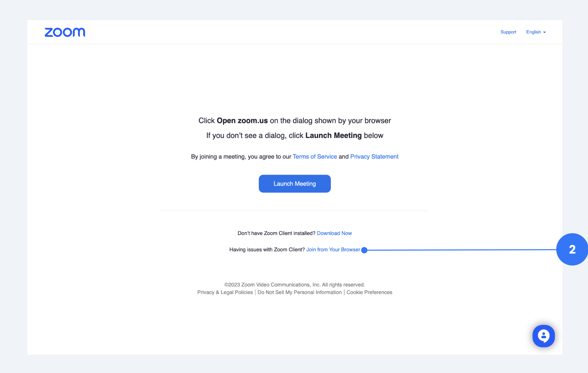Click "Having issues with Zoom Client?" text
This screenshot has height=373, width=588.
[x=267, y=250]
